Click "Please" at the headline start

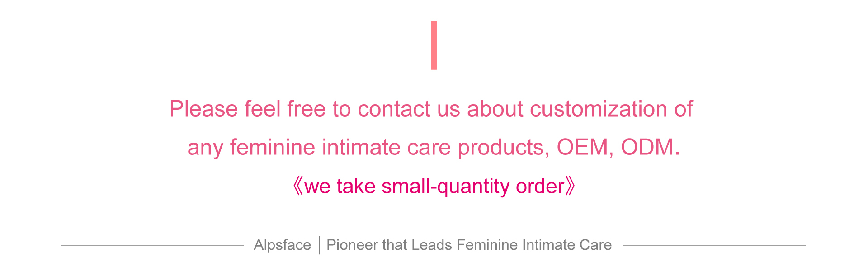pos(203,109)
